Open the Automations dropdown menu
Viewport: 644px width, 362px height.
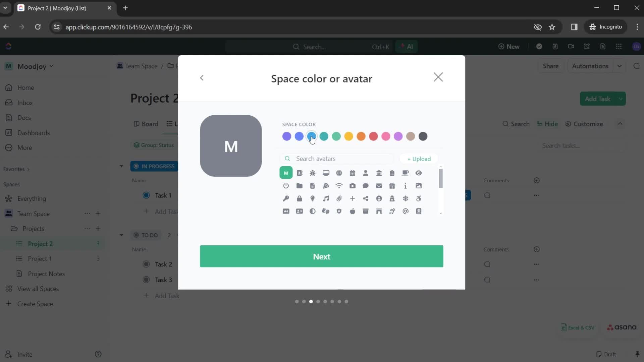[x=620, y=66]
